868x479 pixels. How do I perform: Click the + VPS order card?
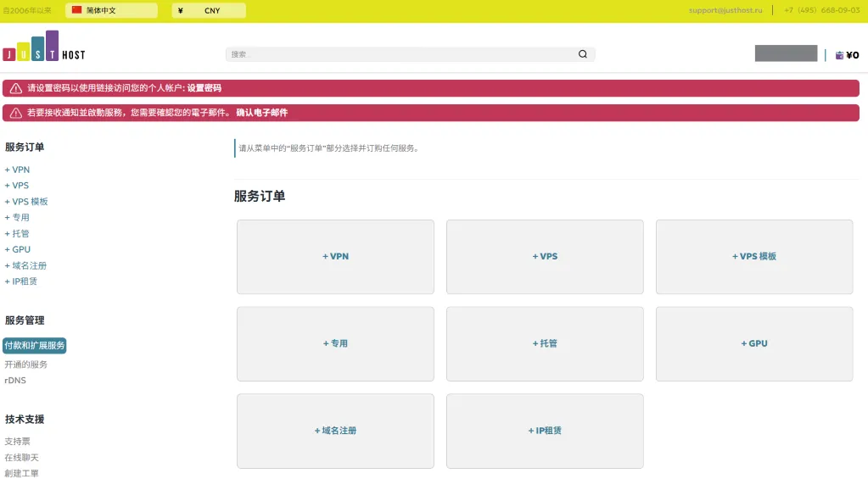pyautogui.click(x=545, y=257)
